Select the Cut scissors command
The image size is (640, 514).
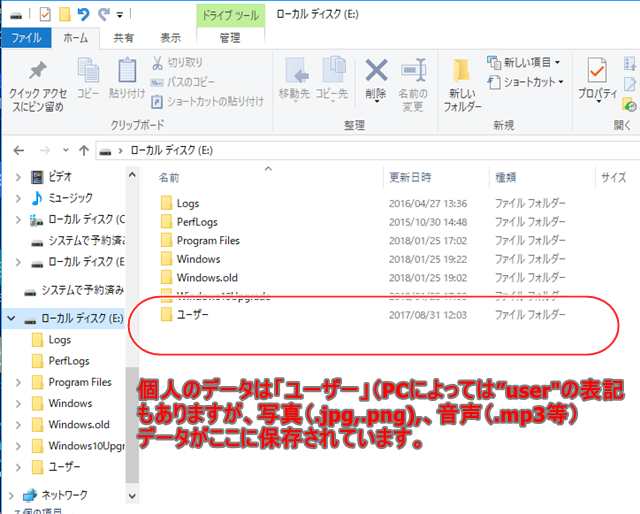[178, 62]
